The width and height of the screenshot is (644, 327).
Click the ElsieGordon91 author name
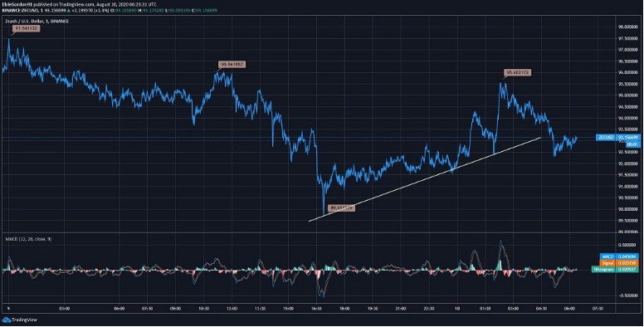pos(17,4)
